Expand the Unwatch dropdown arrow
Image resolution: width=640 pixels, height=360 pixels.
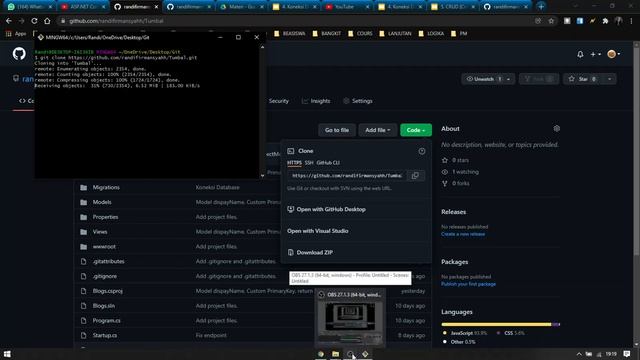[509, 79]
